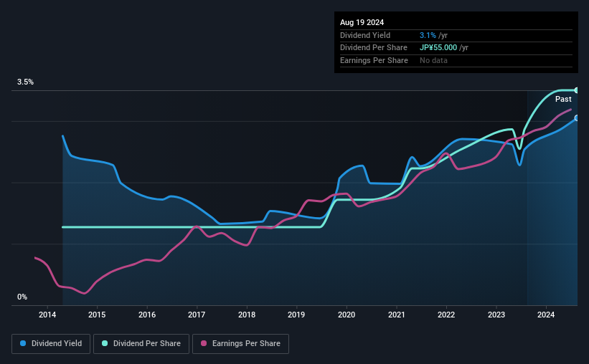This screenshot has height=364, width=589.
Task: Click the 0% y-axis label
Action: (x=22, y=297)
